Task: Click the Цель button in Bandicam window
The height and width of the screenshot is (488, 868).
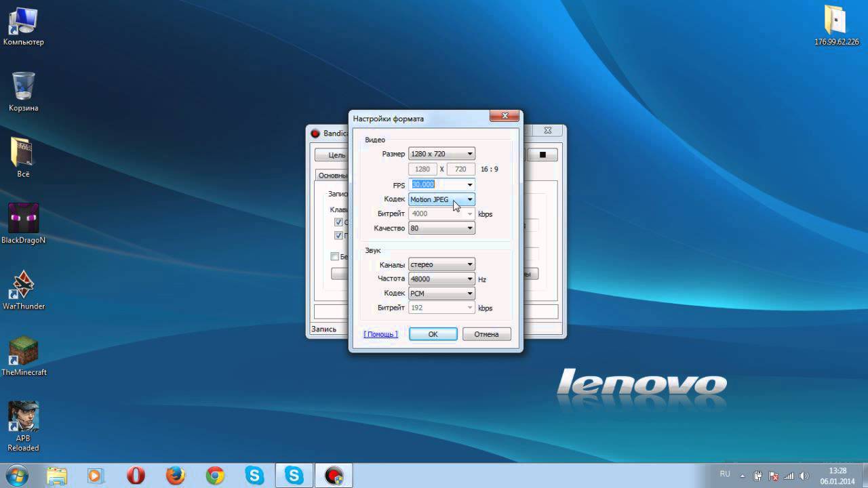Action: pos(332,155)
